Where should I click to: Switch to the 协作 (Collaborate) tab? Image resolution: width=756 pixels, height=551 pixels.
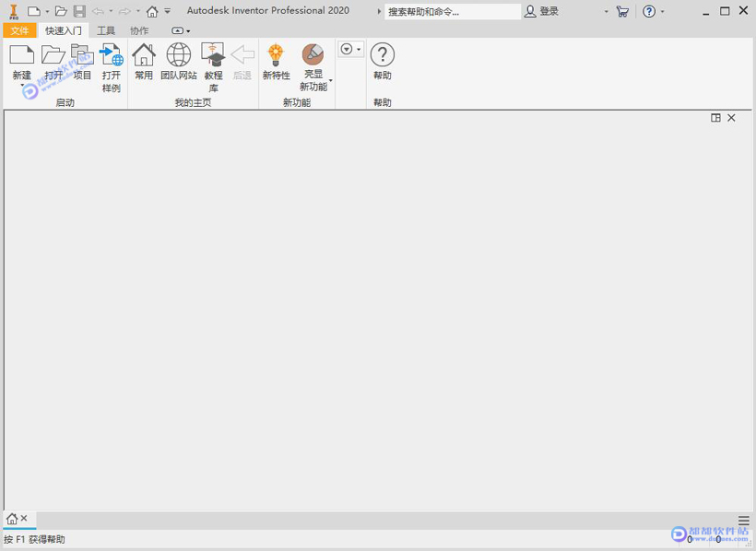click(139, 30)
